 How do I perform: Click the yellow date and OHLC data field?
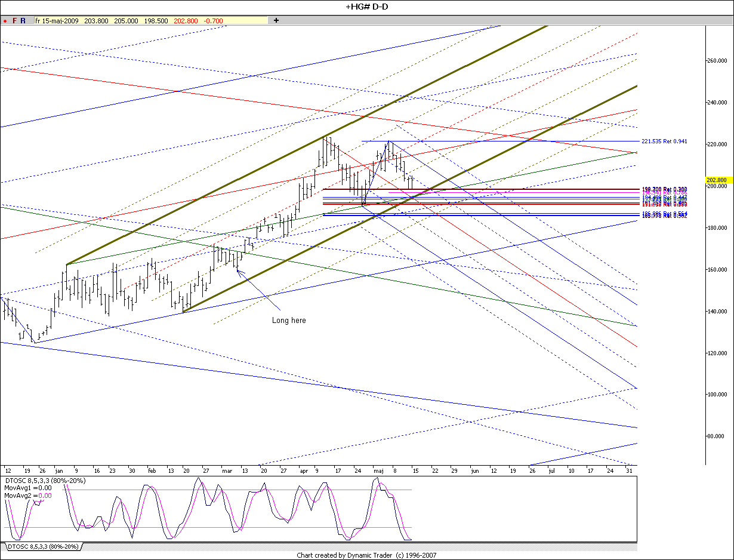(150, 20)
